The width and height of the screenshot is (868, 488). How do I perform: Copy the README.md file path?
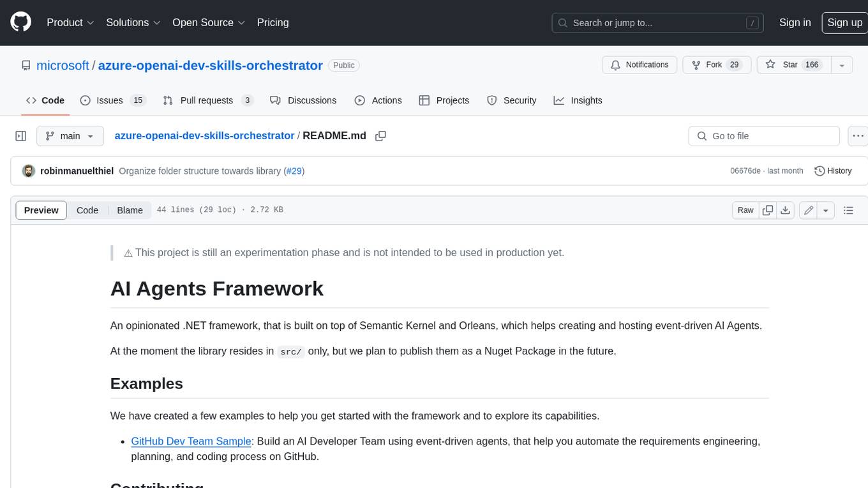tap(381, 136)
